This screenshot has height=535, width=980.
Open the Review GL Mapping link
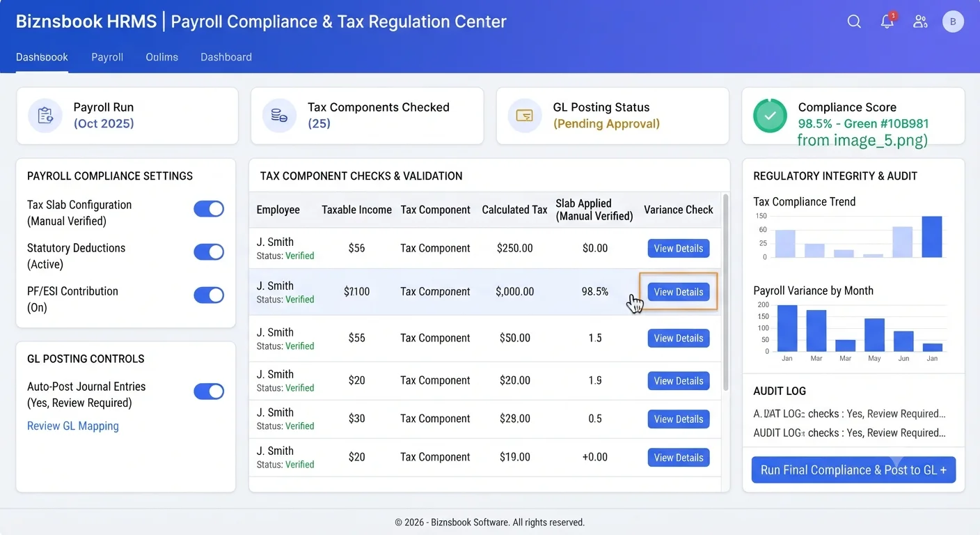(x=73, y=426)
